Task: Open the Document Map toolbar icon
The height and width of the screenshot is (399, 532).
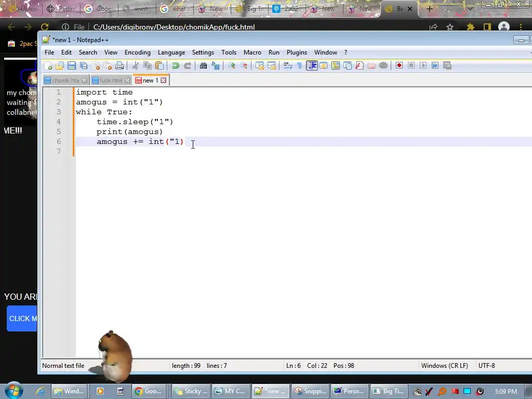Action: (x=336, y=65)
